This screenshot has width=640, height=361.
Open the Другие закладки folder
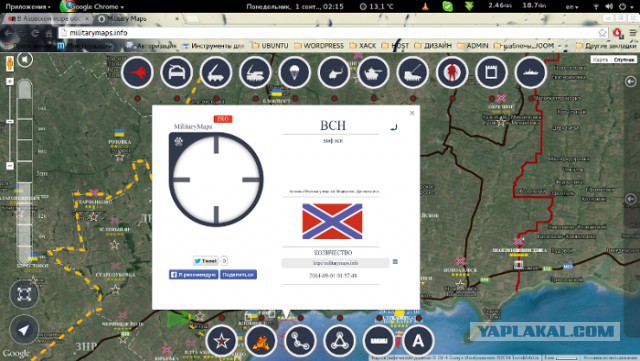pos(606,46)
